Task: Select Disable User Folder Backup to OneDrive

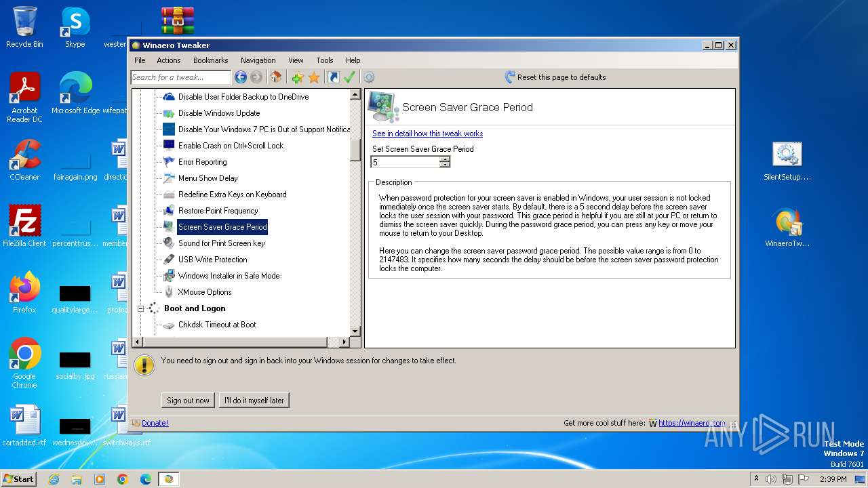Action: [243, 97]
